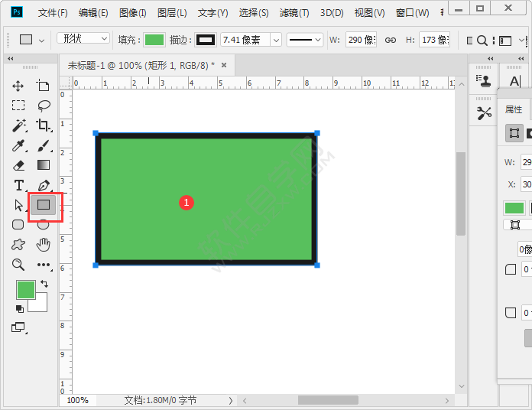Select the Lasso tool
Screen dimensions: 532x410
pyautogui.click(x=44, y=106)
